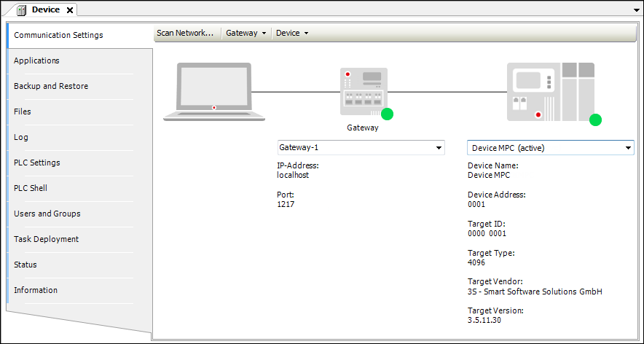Open the Device toolbar menu
Screen dimensions: 644x344
(292, 34)
